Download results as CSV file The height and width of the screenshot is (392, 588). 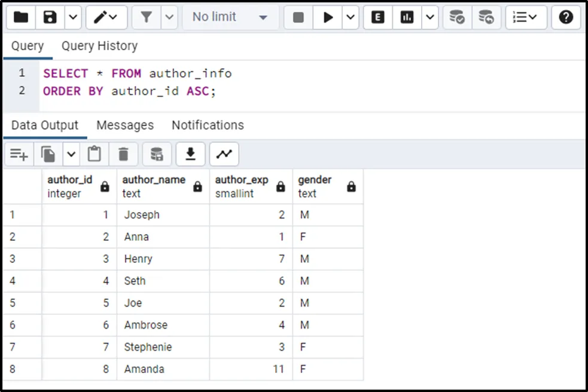coord(190,154)
